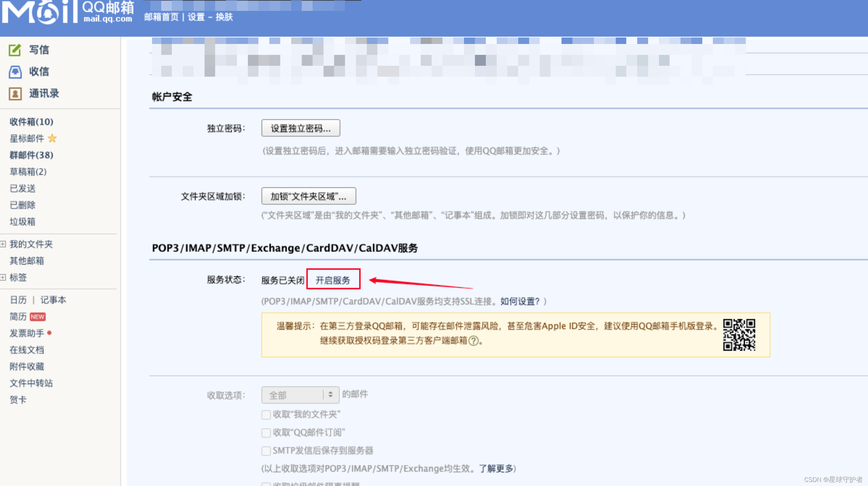Screen dimensions: 868x486
Task: Click the 帐户安全 section heading
Action: [x=172, y=97]
